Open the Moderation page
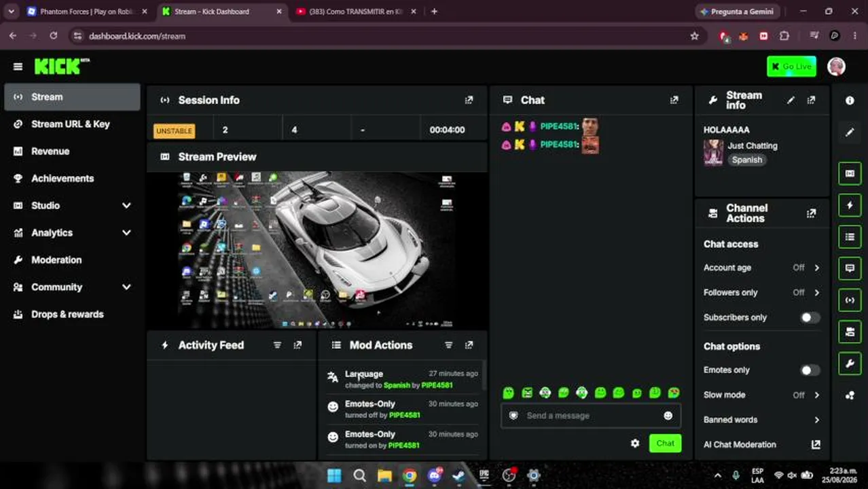 click(x=72, y=259)
